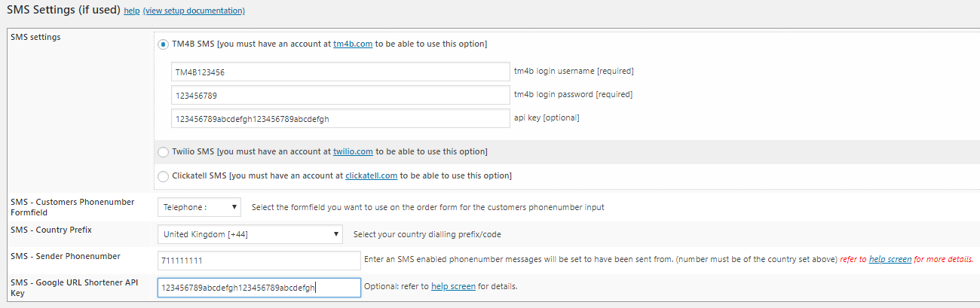The image size is (980, 308).
Task: Select the Twilio SMS radio option
Action: coord(163,152)
